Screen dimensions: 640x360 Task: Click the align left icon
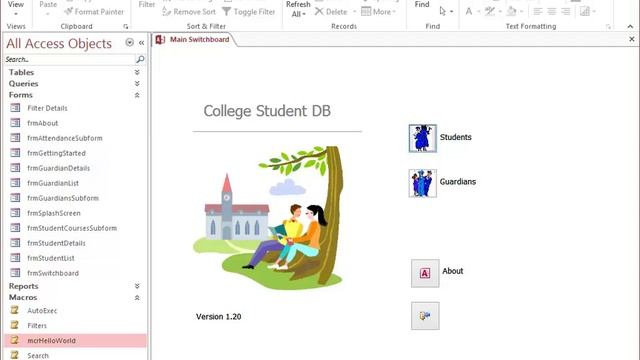538,11
